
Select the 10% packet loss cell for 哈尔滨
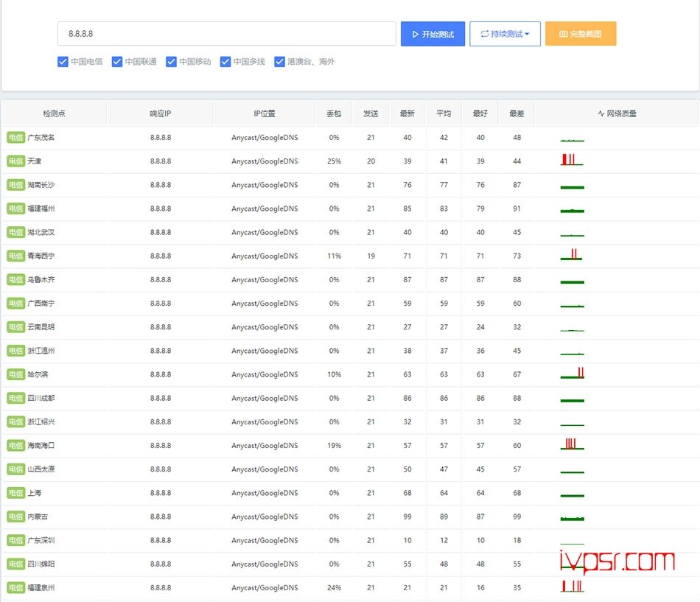(x=334, y=374)
